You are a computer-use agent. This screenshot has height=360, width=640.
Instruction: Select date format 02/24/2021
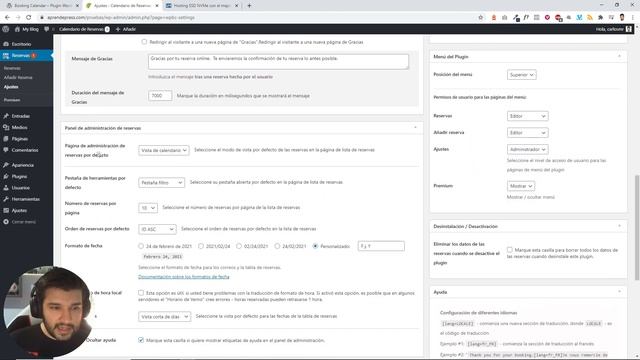pos(239,246)
